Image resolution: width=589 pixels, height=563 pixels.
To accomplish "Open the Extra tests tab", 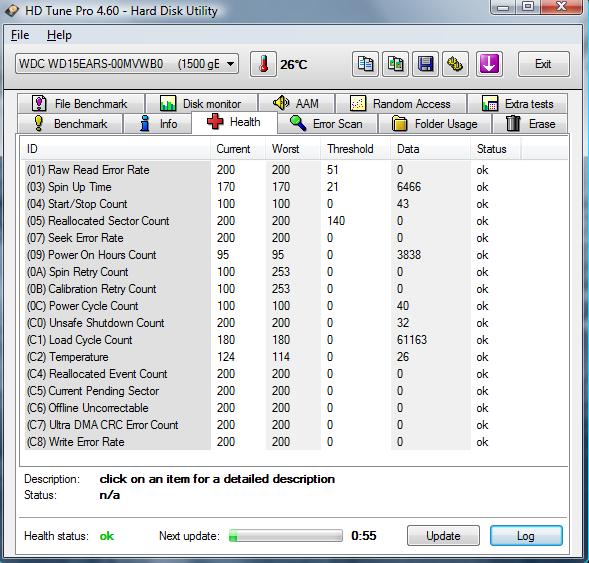I will click(517, 103).
